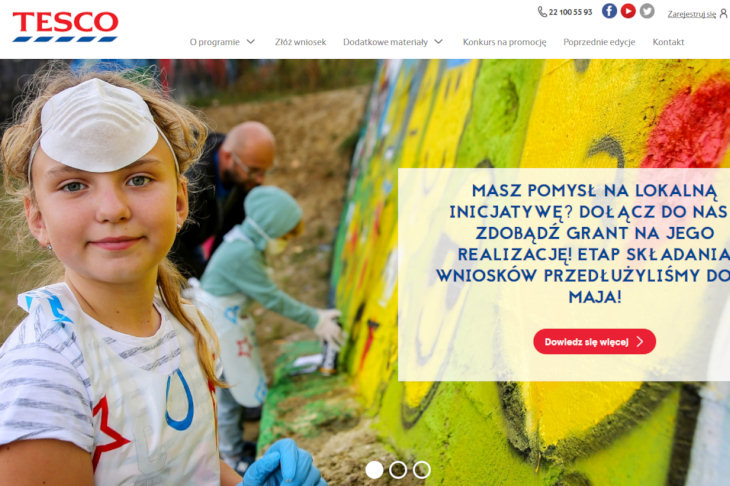
Task: Select the first carousel slide dot
Action: [374, 470]
